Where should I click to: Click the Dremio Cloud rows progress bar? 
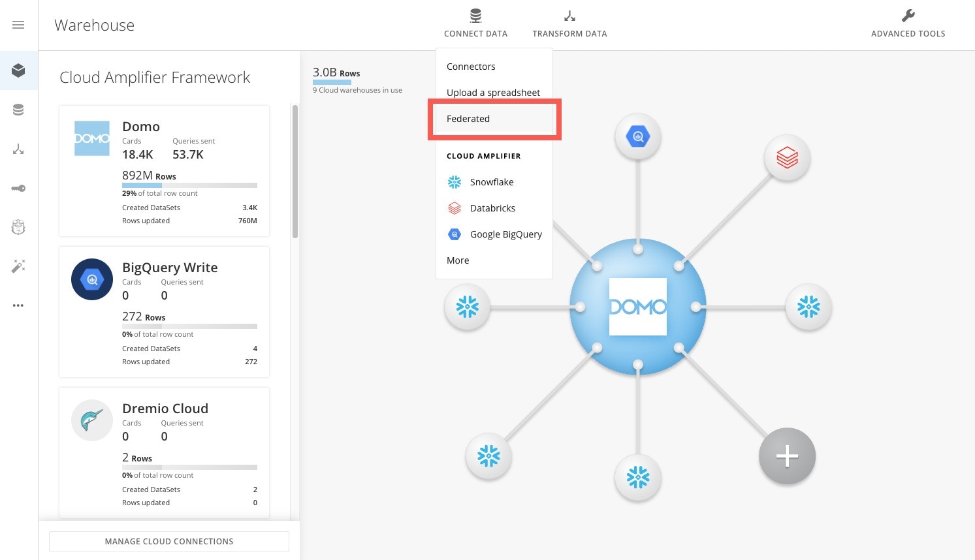[x=189, y=467]
